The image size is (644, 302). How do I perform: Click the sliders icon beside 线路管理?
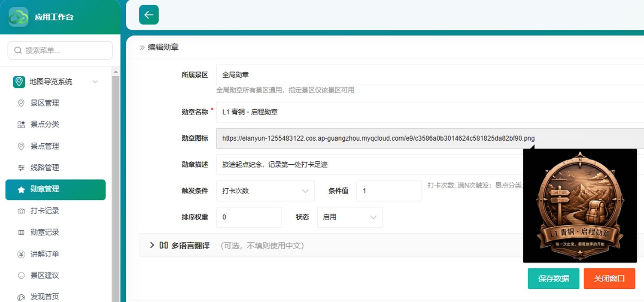tap(21, 168)
